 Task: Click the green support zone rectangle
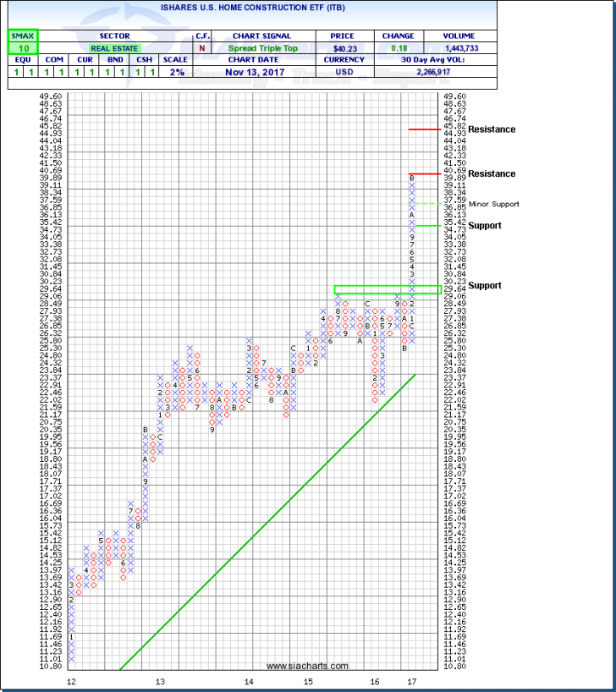pos(387,289)
